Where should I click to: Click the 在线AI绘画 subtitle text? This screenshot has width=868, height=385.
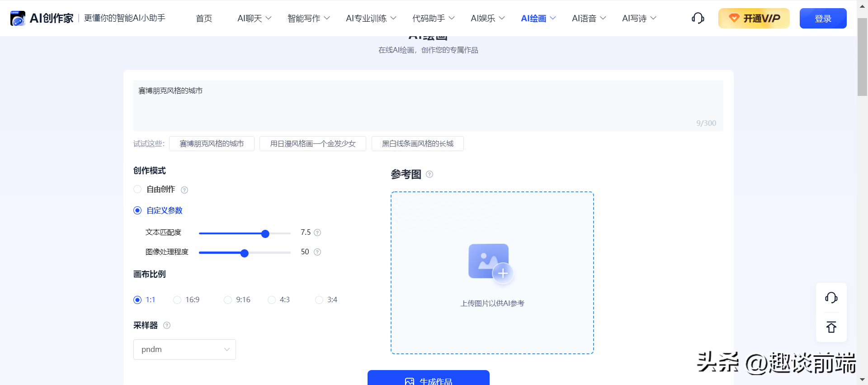click(428, 50)
